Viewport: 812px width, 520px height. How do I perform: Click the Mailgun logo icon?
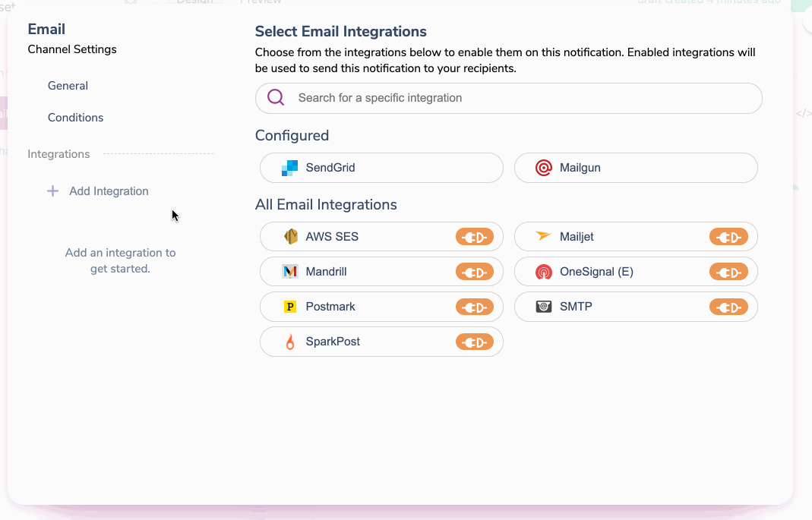tap(543, 168)
